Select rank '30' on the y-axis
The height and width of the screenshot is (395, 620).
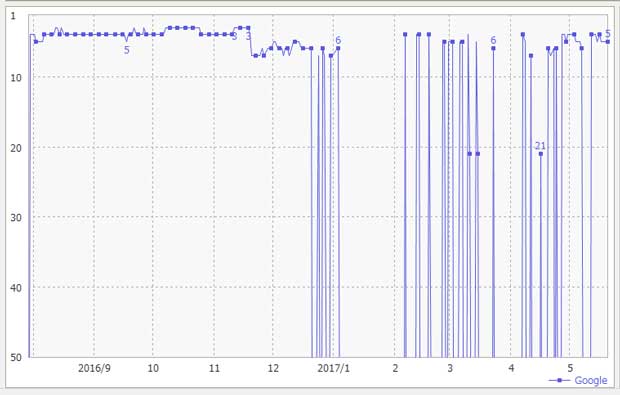[x=16, y=217]
